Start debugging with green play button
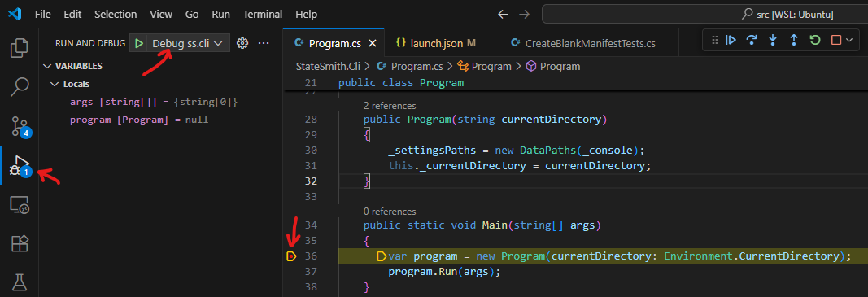The image size is (868, 297). coord(139,43)
